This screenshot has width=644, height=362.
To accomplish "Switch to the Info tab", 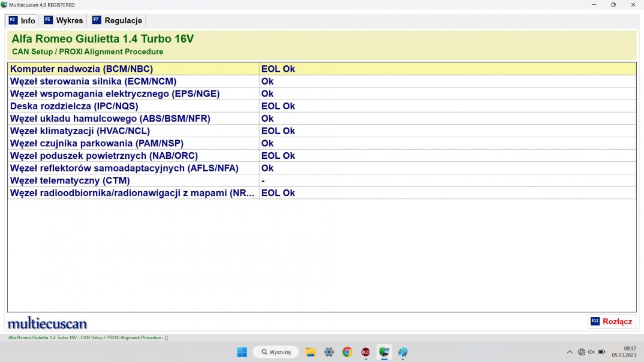I will click(x=22, y=20).
